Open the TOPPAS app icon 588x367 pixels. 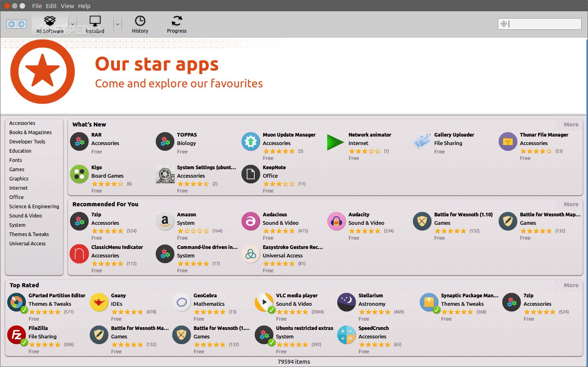[x=165, y=142]
